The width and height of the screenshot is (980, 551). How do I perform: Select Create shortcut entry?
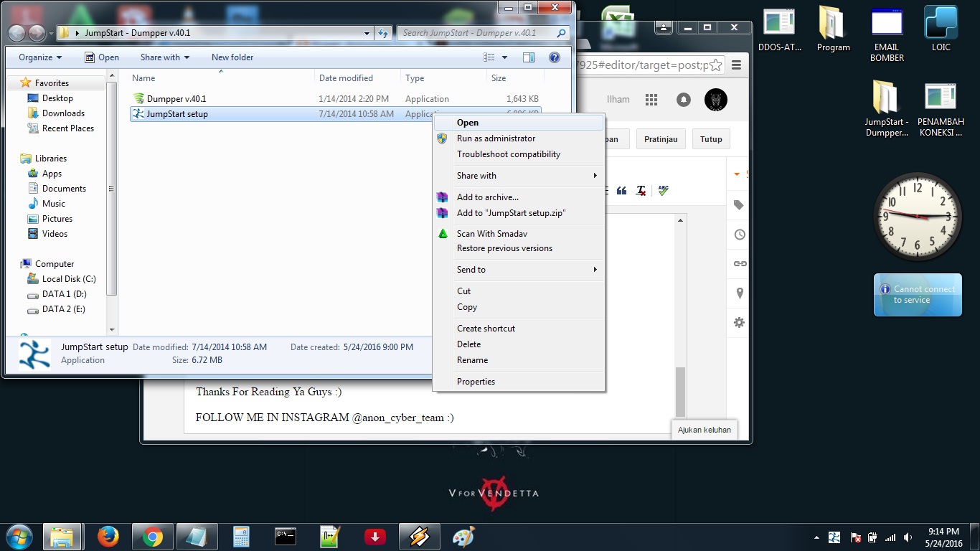click(519, 329)
